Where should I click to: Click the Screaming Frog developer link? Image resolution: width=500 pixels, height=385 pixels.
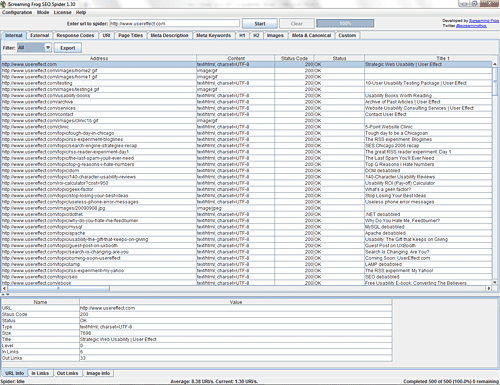point(484,21)
